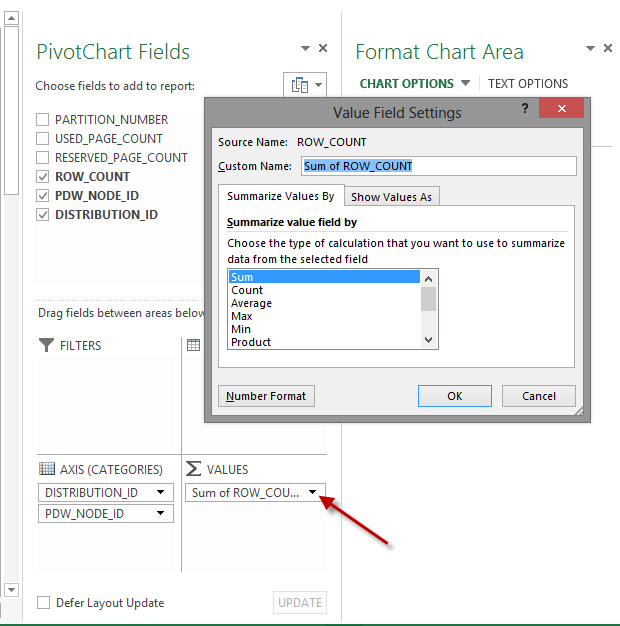
Task: Switch to TEXT OPTIONS tab
Action: (x=528, y=84)
